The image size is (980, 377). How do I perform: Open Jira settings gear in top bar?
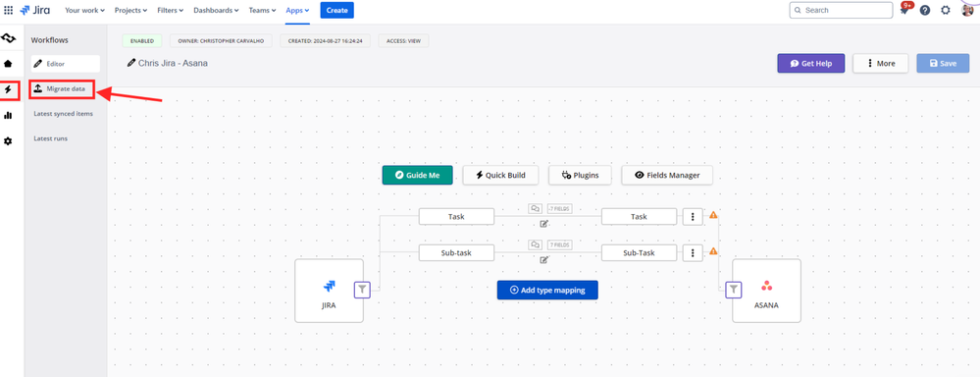pos(946,10)
